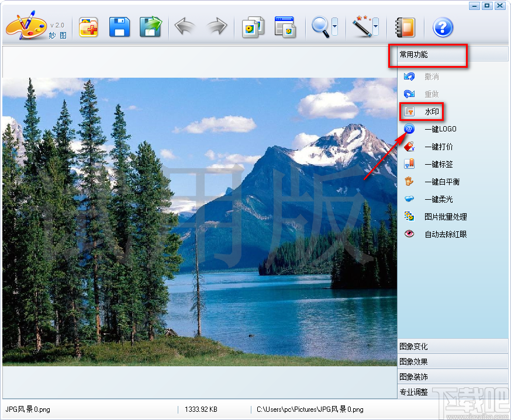The height and width of the screenshot is (420, 511).
Task: Click the blue help question mark icon
Action: 443,27
